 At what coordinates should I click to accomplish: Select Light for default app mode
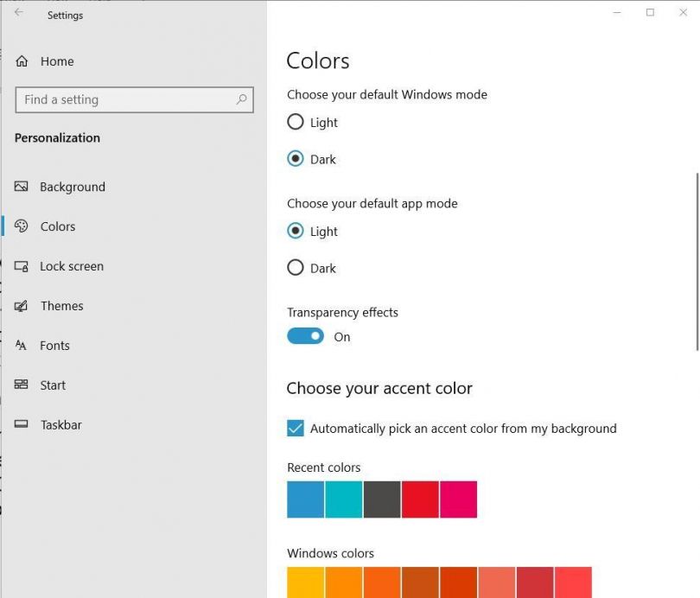[x=295, y=232]
